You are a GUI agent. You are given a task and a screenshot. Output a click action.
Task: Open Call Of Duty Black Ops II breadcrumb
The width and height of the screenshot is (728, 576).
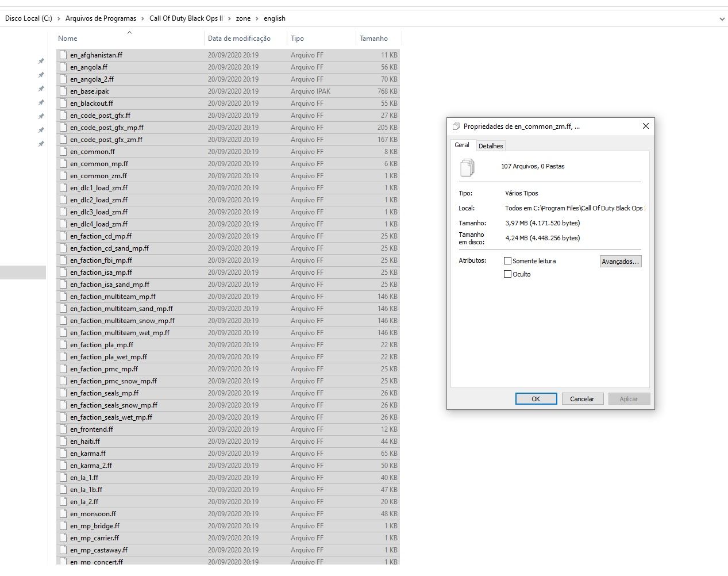tap(186, 18)
